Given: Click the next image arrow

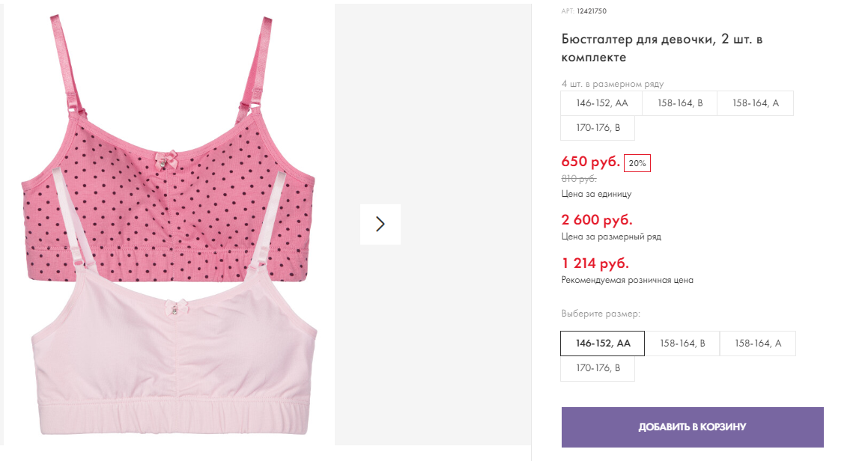Looking at the screenshot, I should (380, 224).
